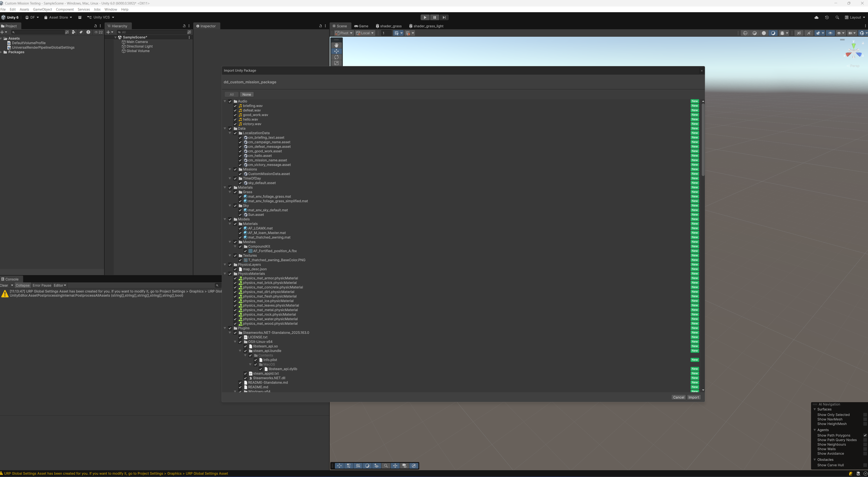Click the Step frame button
868x477 pixels.
pyautogui.click(x=444, y=17)
